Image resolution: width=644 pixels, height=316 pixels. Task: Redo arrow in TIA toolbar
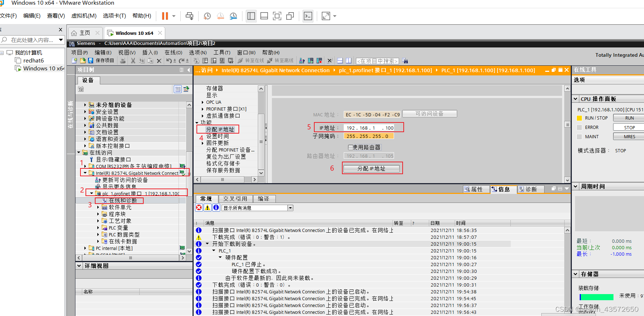pos(182,61)
